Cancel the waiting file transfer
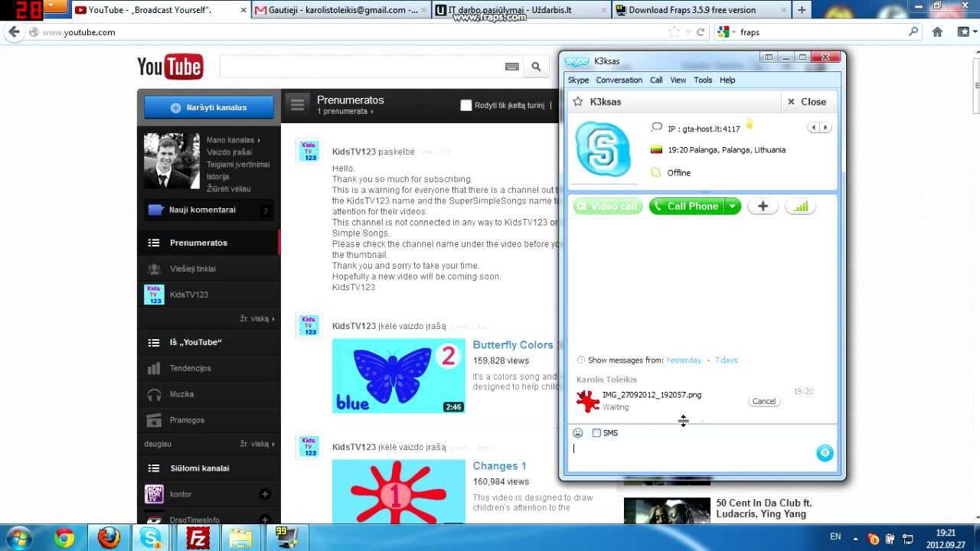Screen dimensions: 980x551 [764, 401]
